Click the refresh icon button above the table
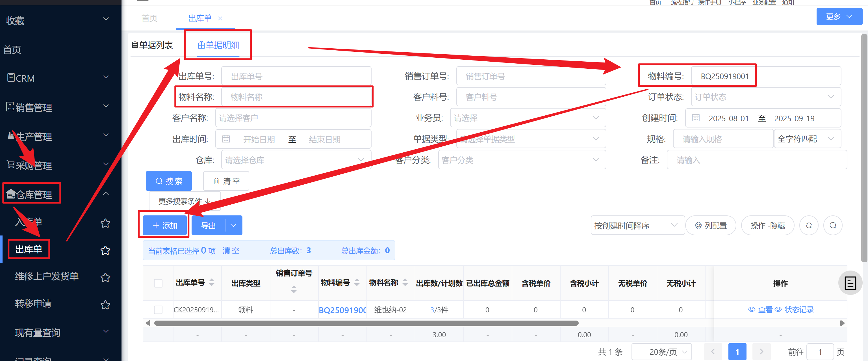The height and width of the screenshot is (361, 868). coord(809,225)
